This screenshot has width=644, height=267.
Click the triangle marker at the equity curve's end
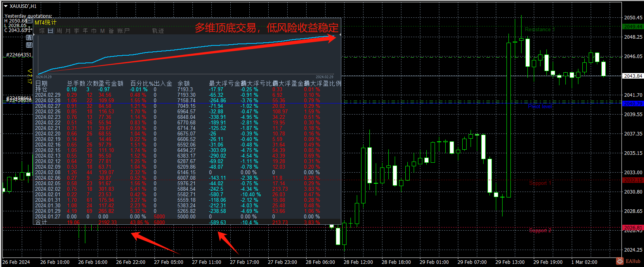(x=340, y=35)
